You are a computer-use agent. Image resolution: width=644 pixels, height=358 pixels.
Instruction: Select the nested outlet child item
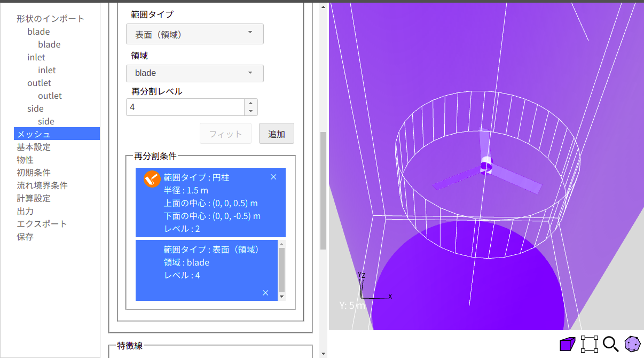pyautogui.click(x=50, y=96)
